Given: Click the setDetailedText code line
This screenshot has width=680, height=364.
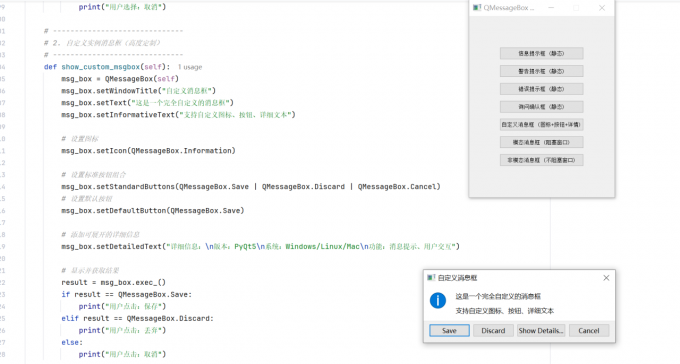Looking at the screenshot, I should 260,246.
